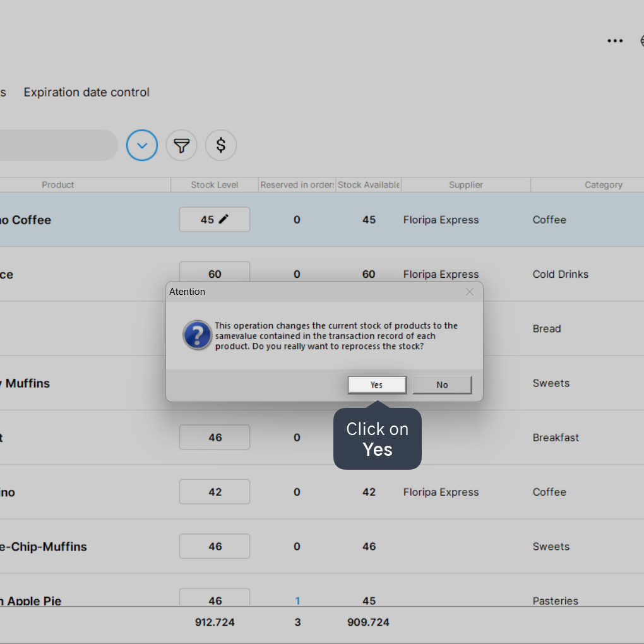Select the Bread category cell
Image resolution: width=644 pixels, height=644 pixels.
[x=547, y=328]
